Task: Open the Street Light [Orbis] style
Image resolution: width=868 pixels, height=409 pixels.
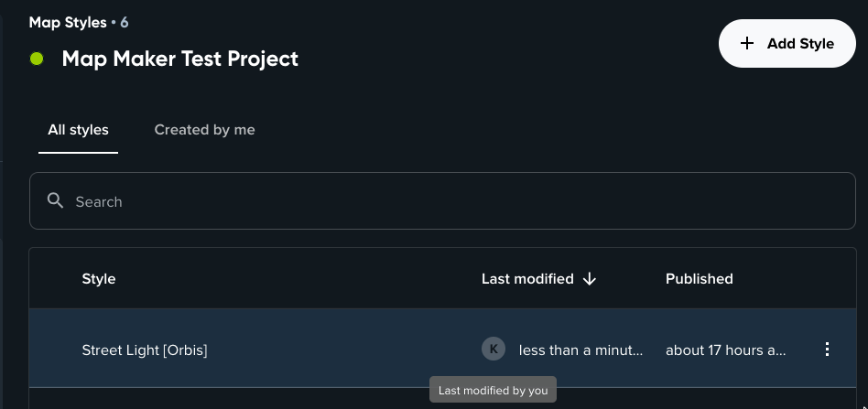Action: (x=145, y=350)
